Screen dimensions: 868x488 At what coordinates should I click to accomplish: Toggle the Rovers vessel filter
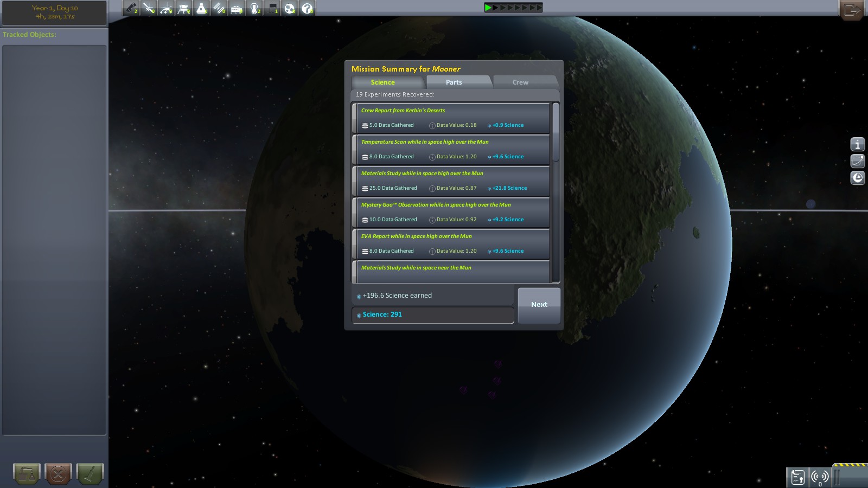[167, 8]
